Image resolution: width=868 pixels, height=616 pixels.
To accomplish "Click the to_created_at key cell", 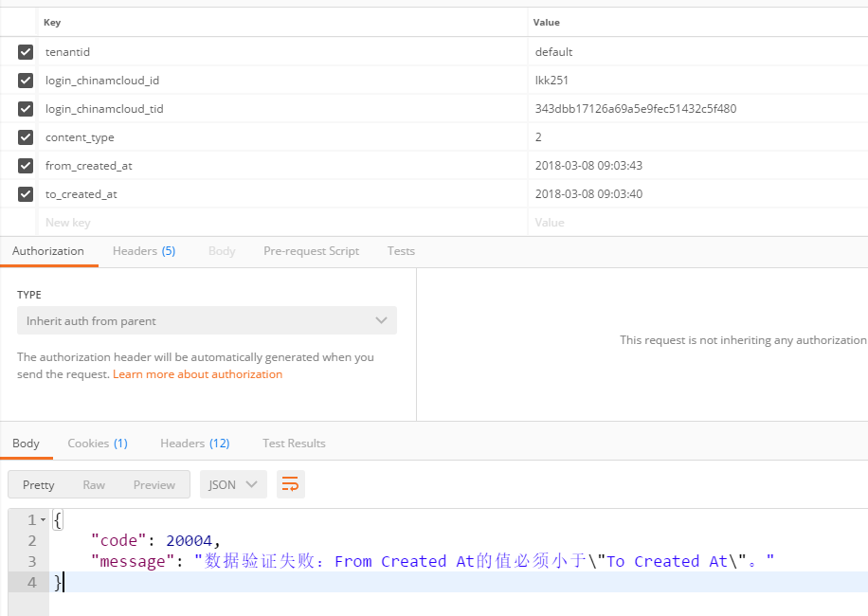I will coord(282,193).
